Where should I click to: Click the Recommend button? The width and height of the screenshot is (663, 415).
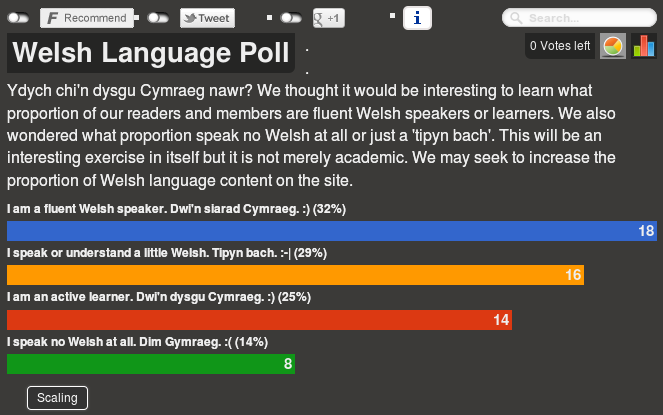click(x=87, y=18)
